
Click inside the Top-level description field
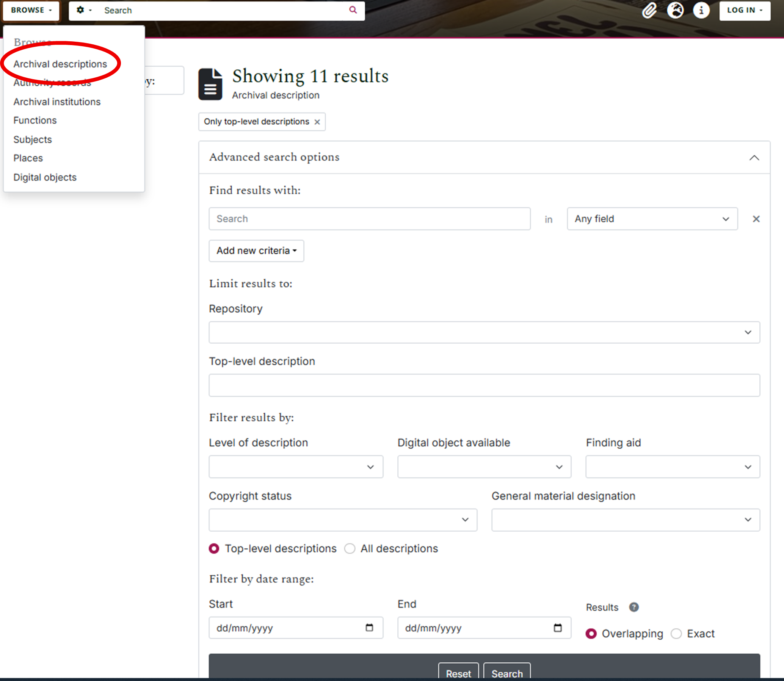[483, 385]
